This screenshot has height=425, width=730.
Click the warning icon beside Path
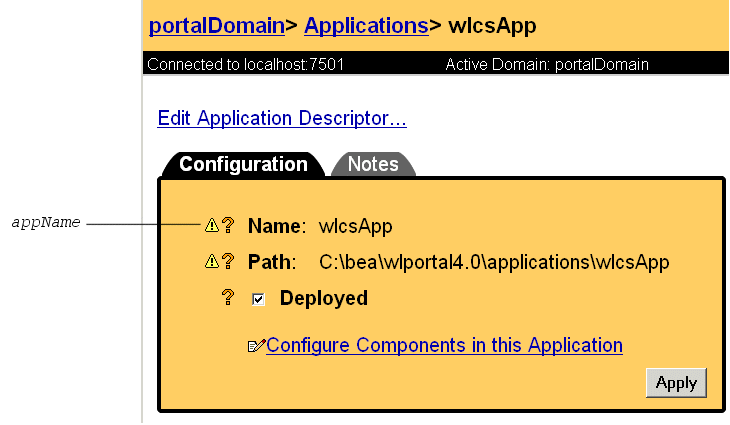212,261
